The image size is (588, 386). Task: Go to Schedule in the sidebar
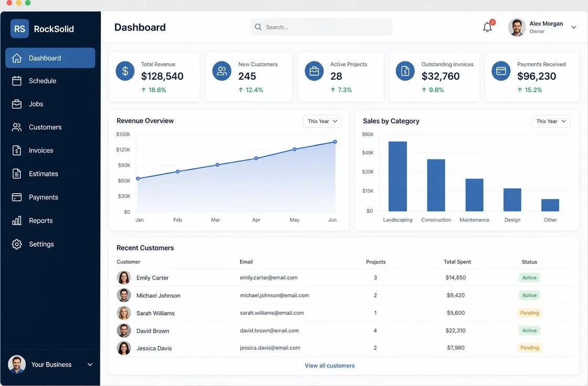pos(50,81)
